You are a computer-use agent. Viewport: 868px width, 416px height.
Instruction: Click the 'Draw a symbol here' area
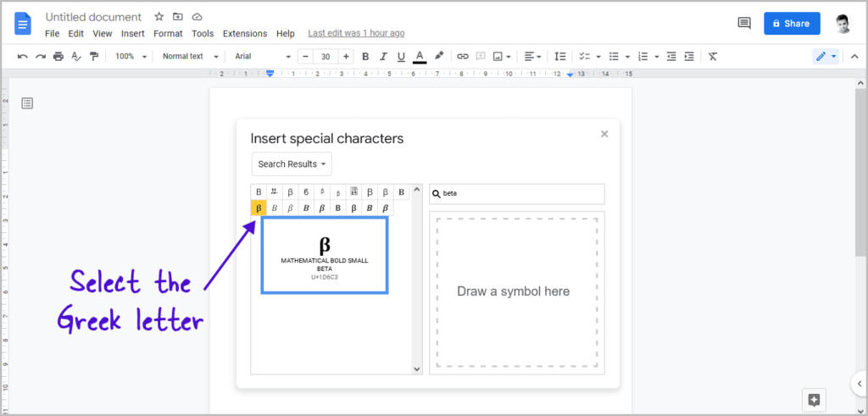tap(517, 292)
